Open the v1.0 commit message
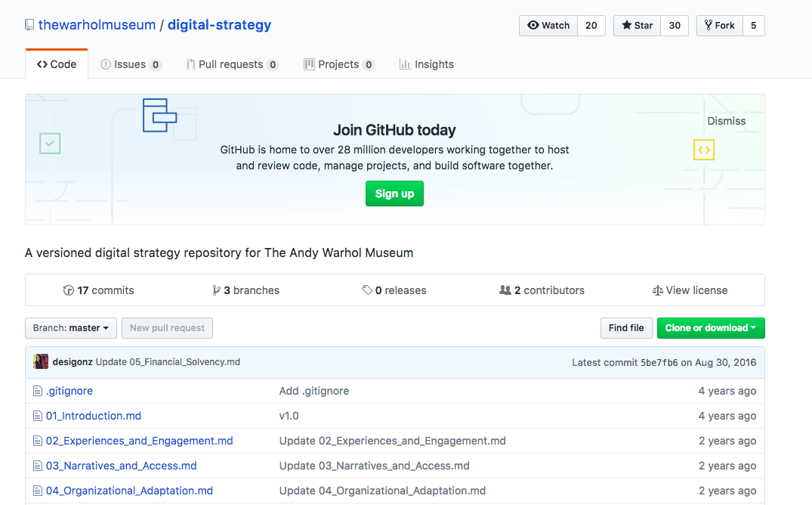 [289, 416]
